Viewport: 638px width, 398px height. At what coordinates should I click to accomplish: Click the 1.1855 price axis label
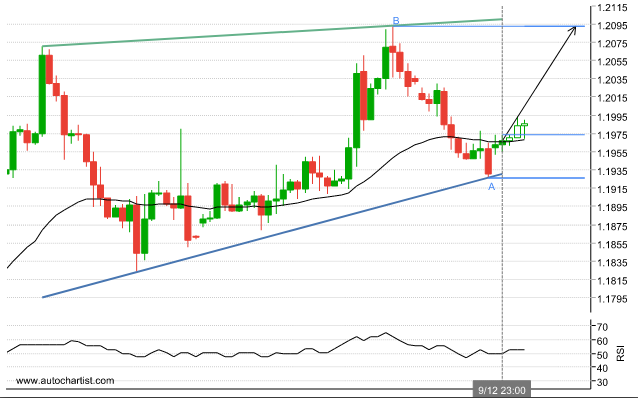point(612,245)
